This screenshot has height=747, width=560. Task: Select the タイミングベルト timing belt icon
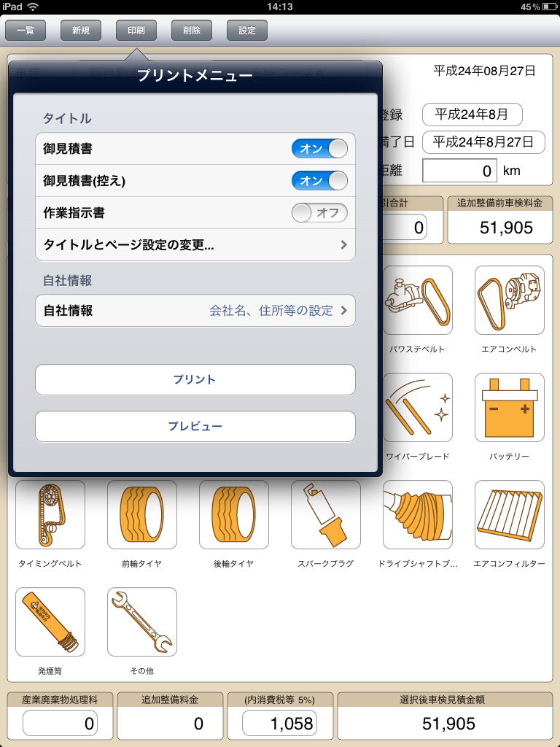click(x=50, y=514)
